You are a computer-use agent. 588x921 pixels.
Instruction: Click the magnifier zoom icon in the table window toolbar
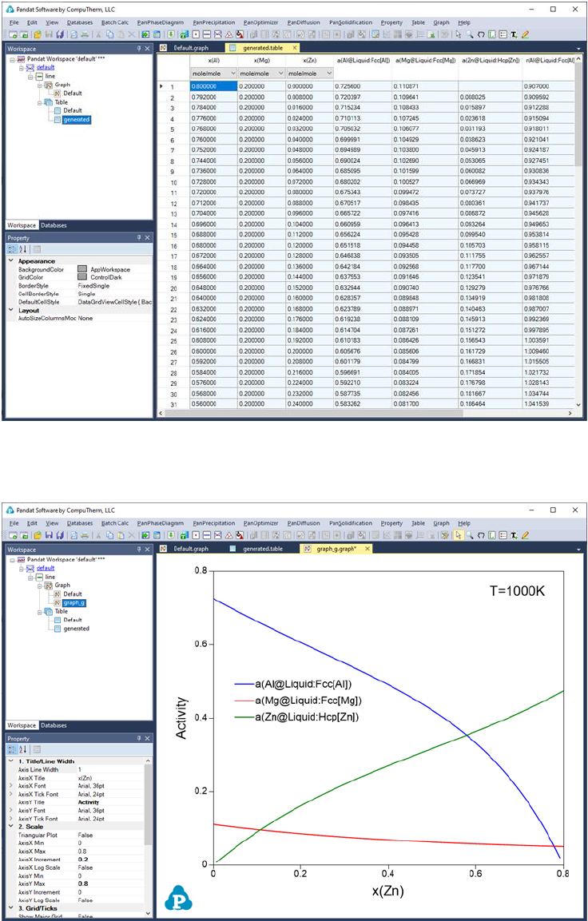click(x=470, y=34)
